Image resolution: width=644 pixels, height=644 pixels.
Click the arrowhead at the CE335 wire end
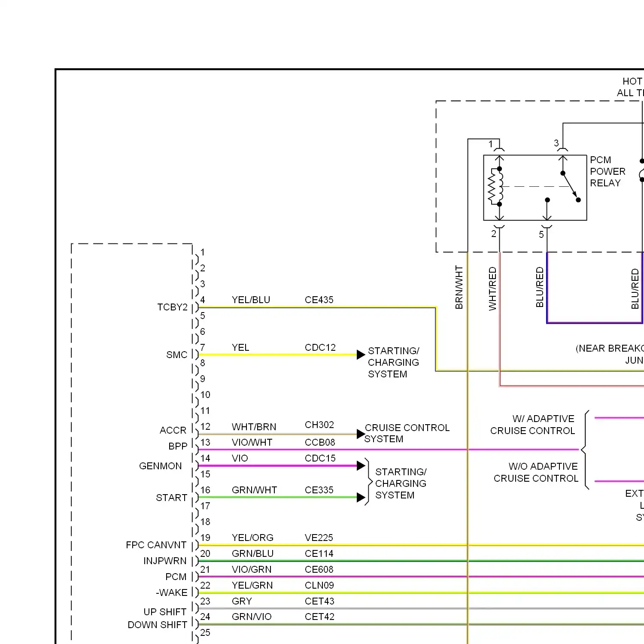click(361, 498)
